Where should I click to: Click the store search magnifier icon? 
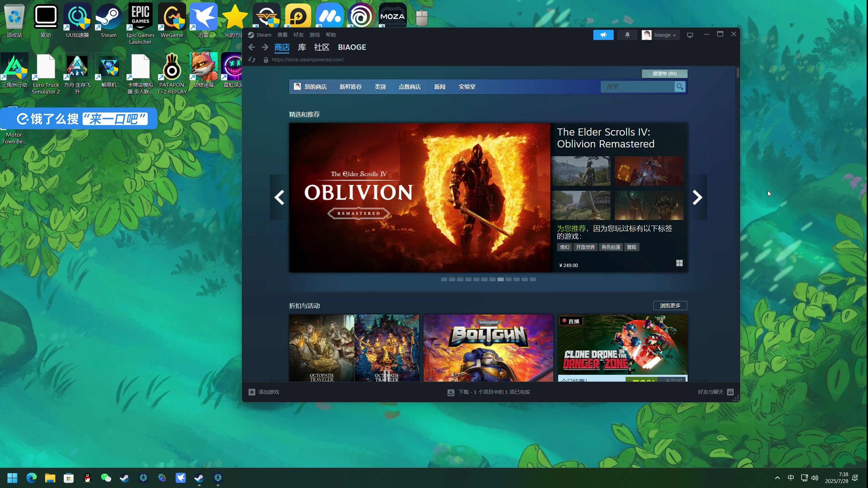click(x=680, y=87)
